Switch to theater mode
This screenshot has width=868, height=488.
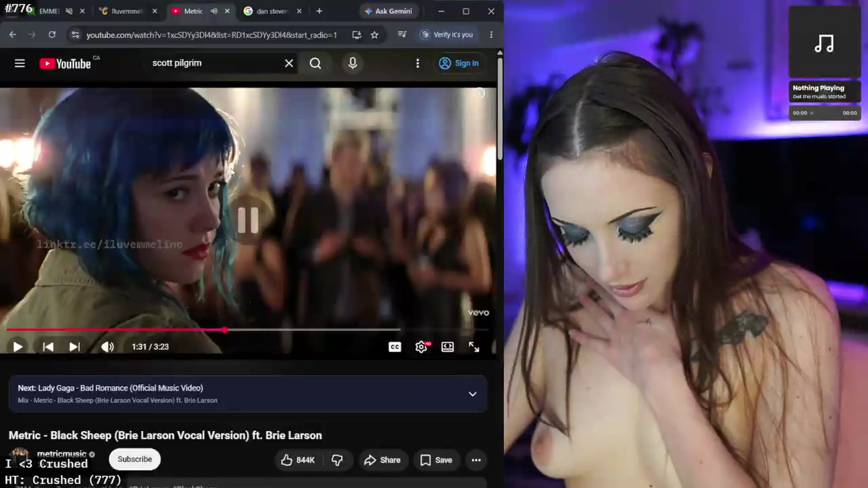[x=448, y=347]
